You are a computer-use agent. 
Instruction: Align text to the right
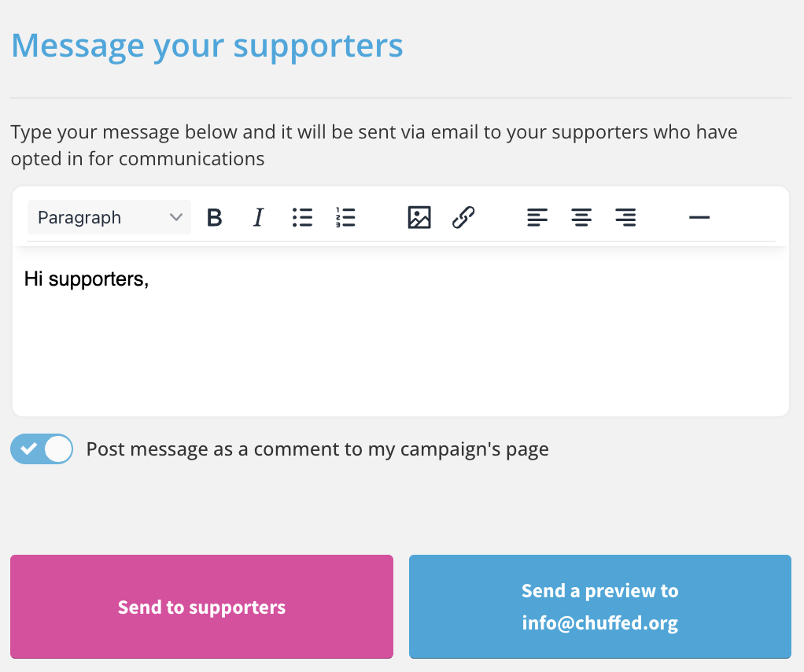click(625, 217)
